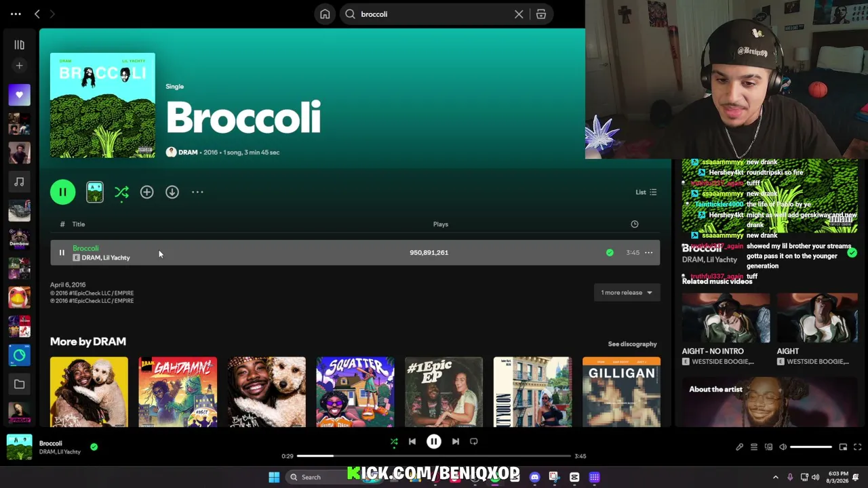Open more options for the Broccoli track row
The width and height of the screenshot is (868, 488).
[x=649, y=253]
